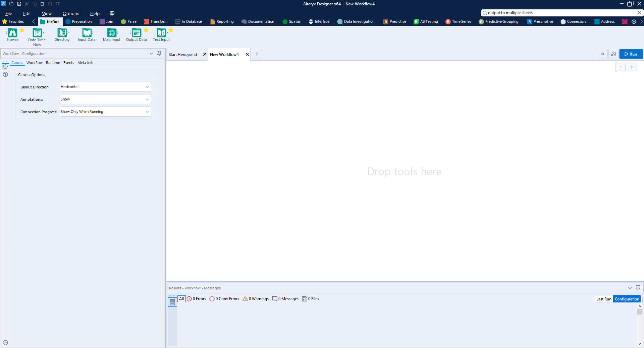The width and height of the screenshot is (644, 348).
Task: Select the Map Input tool
Action: [112, 35]
